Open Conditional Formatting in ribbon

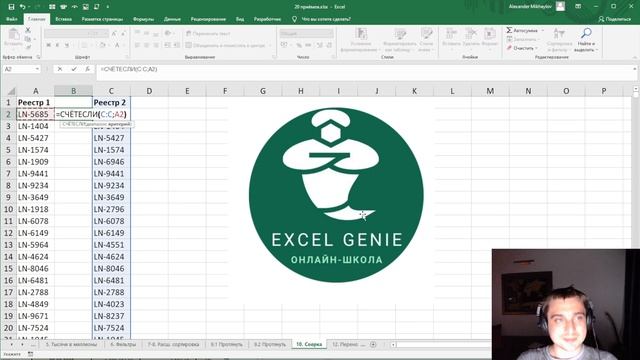[x=360, y=40]
